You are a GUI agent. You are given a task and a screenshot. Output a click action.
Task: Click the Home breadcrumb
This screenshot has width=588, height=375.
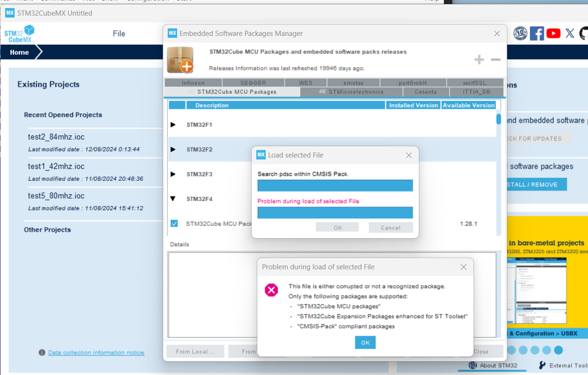tap(19, 52)
